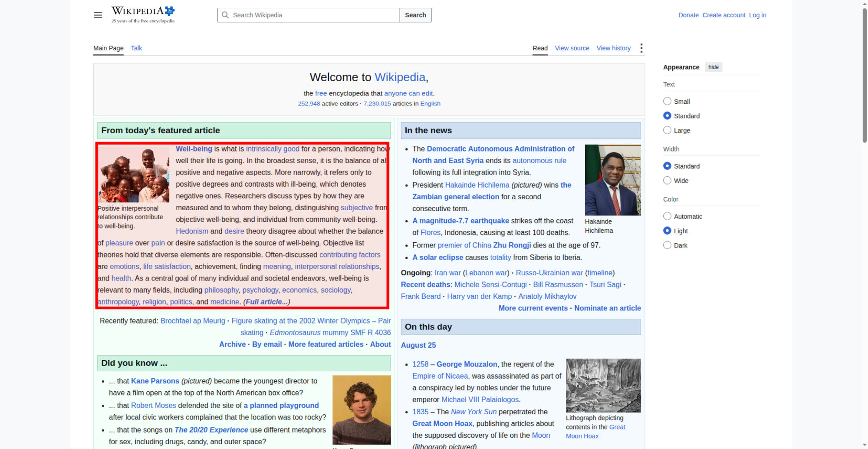Switch to the Main Page tab

108,48
